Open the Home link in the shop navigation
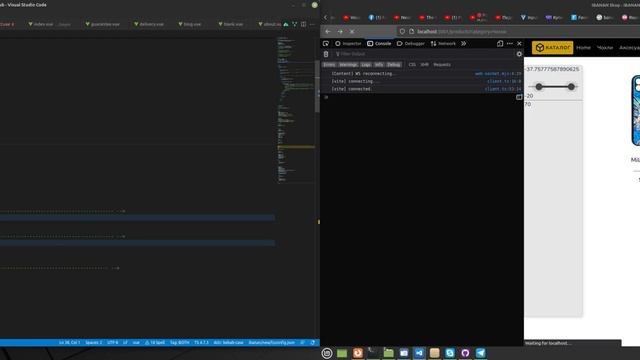The width and height of the screenshot is (640, 360). point(583,48)
